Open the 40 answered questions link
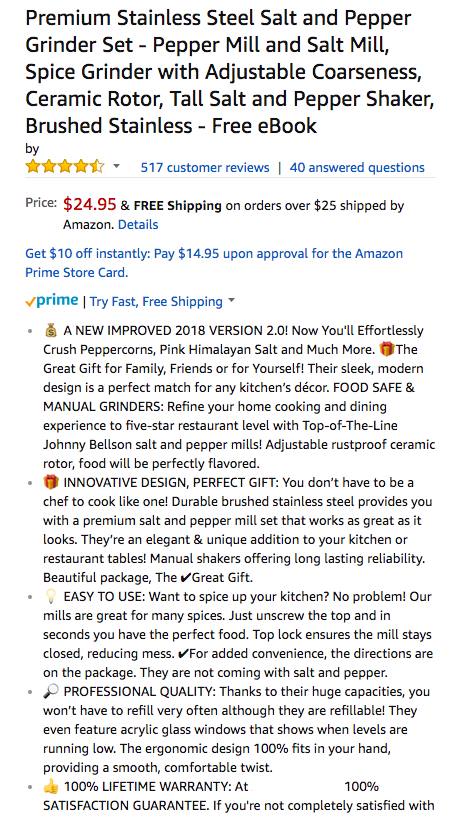 point(357,168)
